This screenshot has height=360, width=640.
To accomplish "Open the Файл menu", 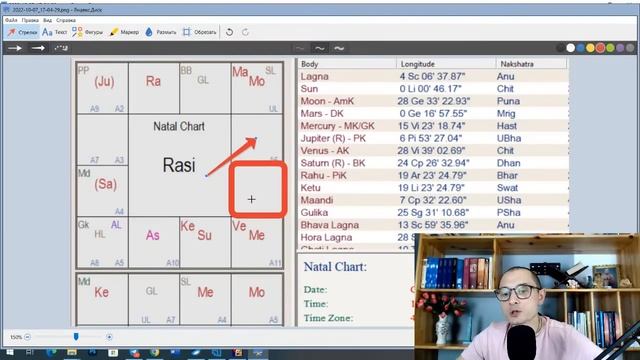I will click(x=11, y=20).
